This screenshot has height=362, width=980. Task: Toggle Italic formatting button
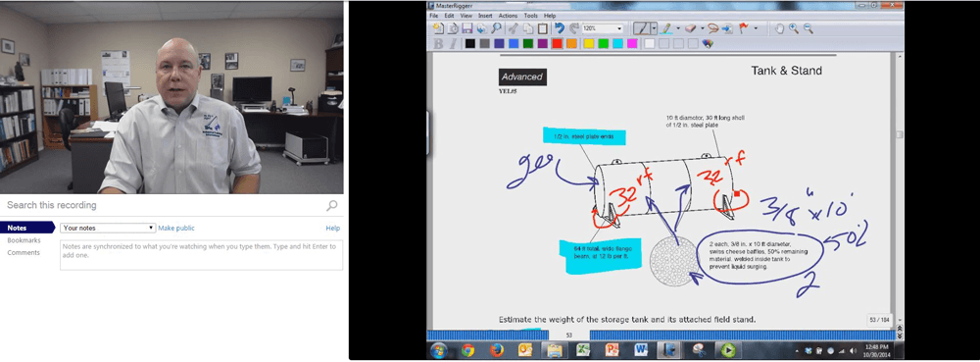(453, 43)
